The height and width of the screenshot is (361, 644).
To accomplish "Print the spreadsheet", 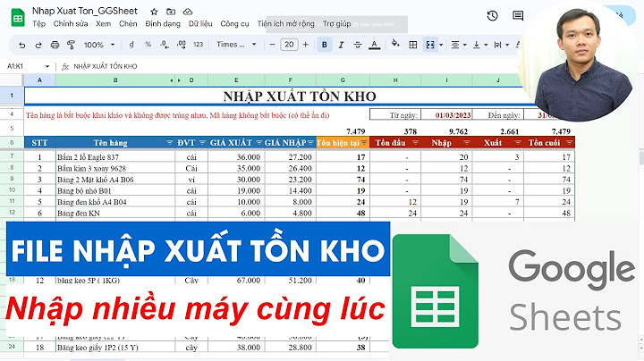I will pyautogui.click(x=55, y=45).
